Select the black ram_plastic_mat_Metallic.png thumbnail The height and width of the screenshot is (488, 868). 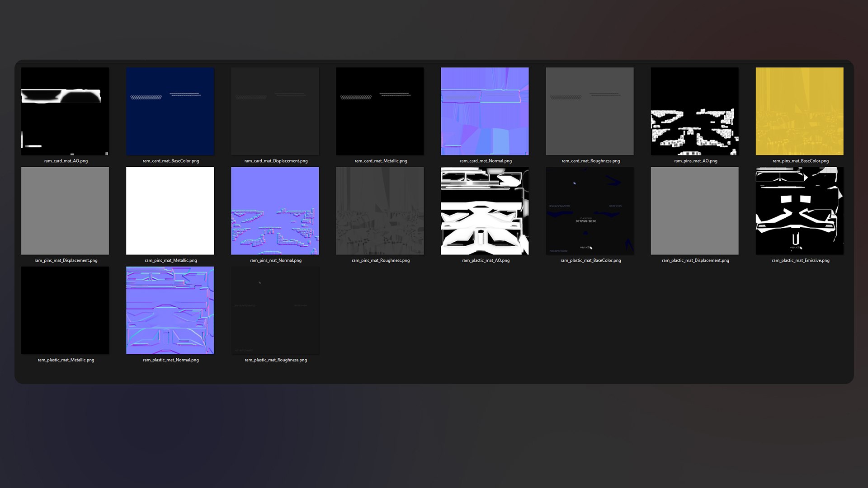[65, 310]
